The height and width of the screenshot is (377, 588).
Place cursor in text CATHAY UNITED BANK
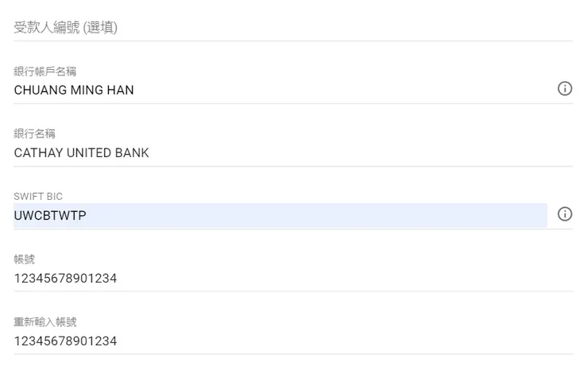click(x=81, y=152)
